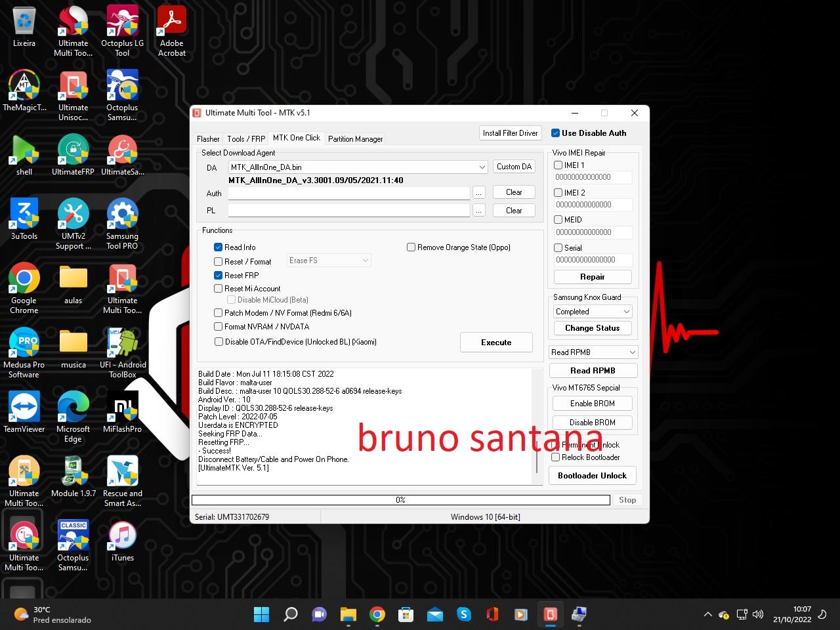Uncheck the Read Info option

218,247
